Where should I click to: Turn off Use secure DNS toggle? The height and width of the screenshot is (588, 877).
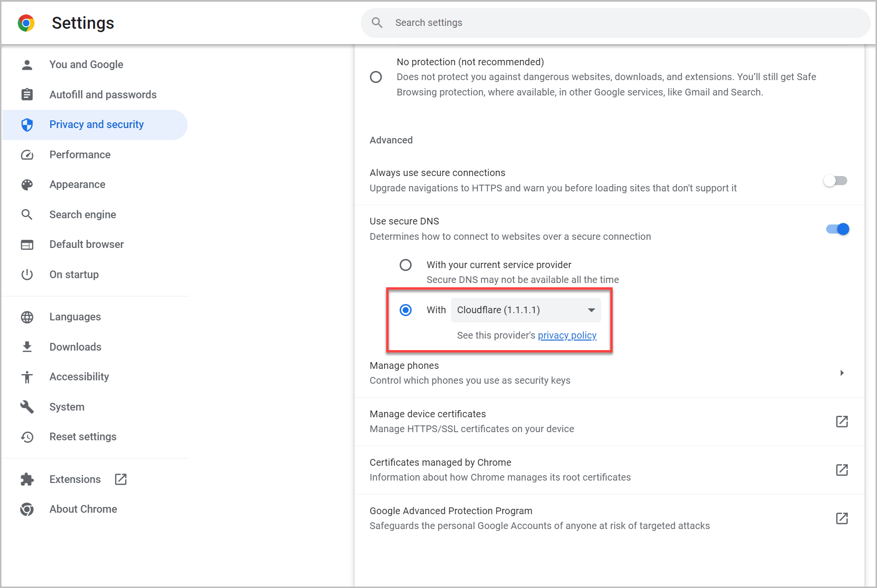tap(838, 229)
